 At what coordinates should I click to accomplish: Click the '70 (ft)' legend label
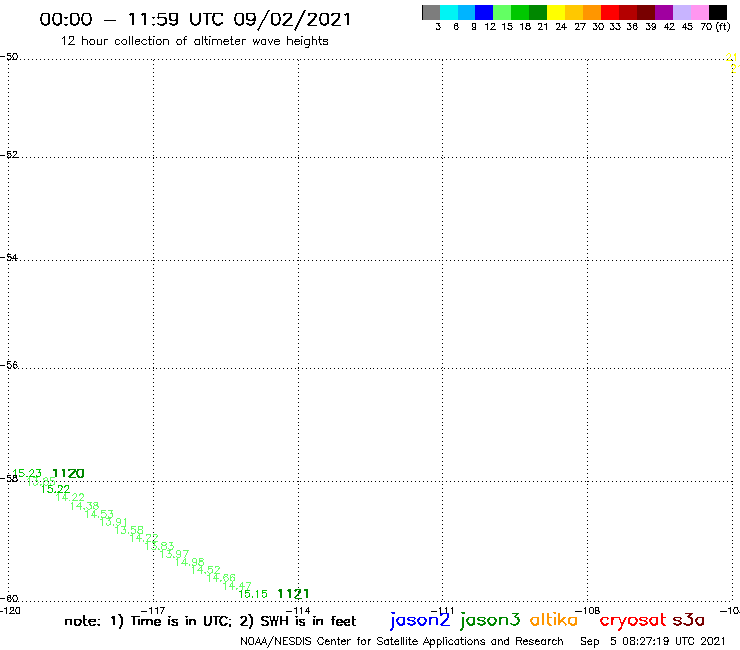(715, 27)
